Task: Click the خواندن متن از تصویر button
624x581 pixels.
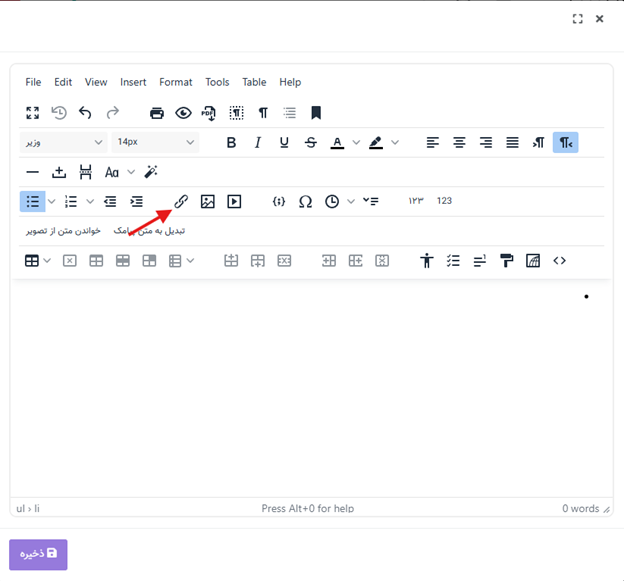Action: [x=63, y=231]
